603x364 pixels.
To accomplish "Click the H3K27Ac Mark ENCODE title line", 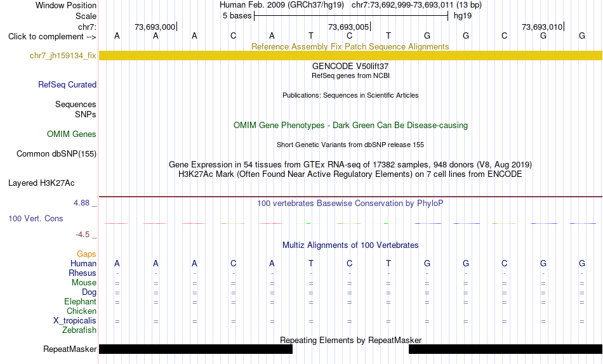I will [350, 174].
